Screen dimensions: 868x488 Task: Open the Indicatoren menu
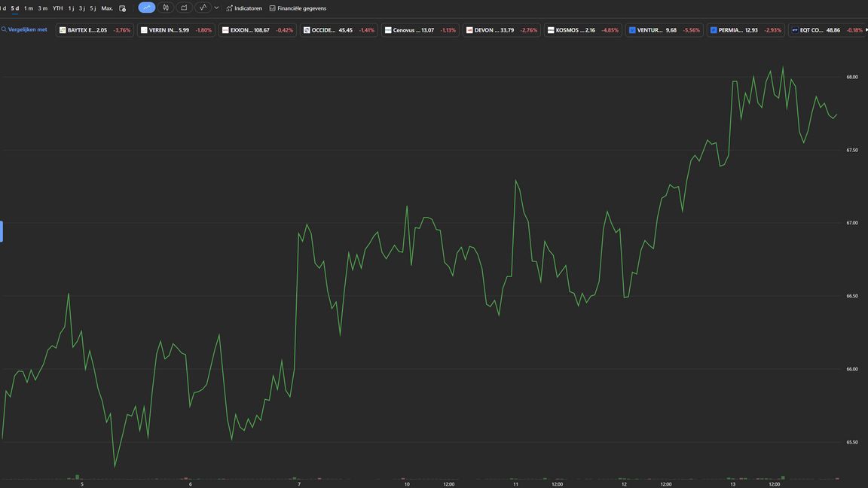coord(244,8)
